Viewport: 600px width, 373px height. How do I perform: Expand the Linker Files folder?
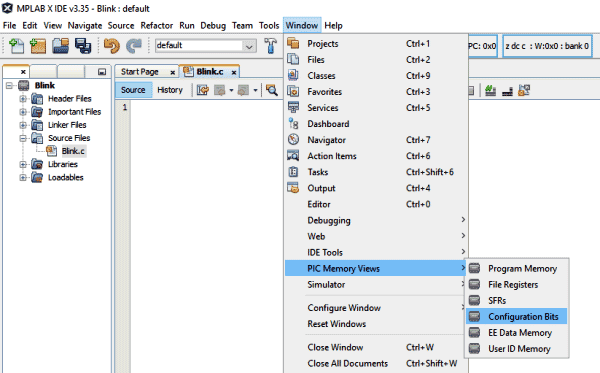(23, 125)
